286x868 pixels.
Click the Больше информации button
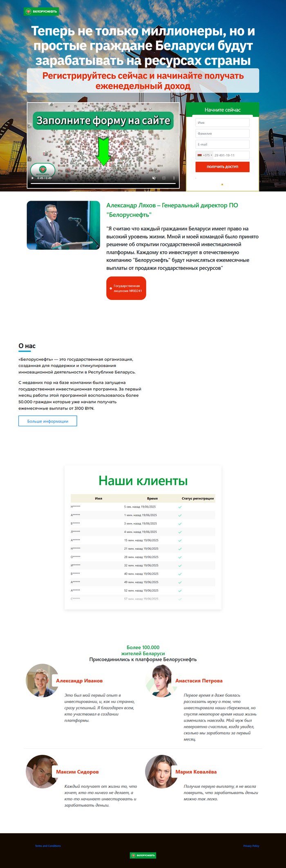point(48,421)
